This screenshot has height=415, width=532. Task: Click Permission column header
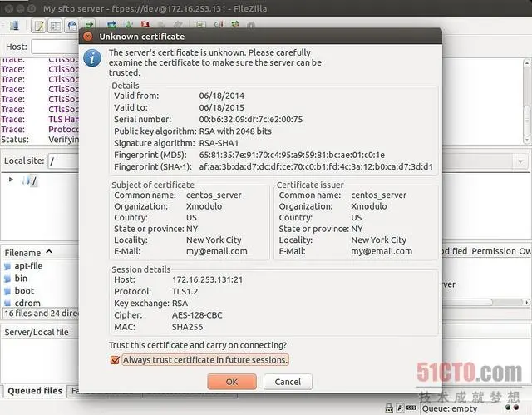[x=494, y=251]
